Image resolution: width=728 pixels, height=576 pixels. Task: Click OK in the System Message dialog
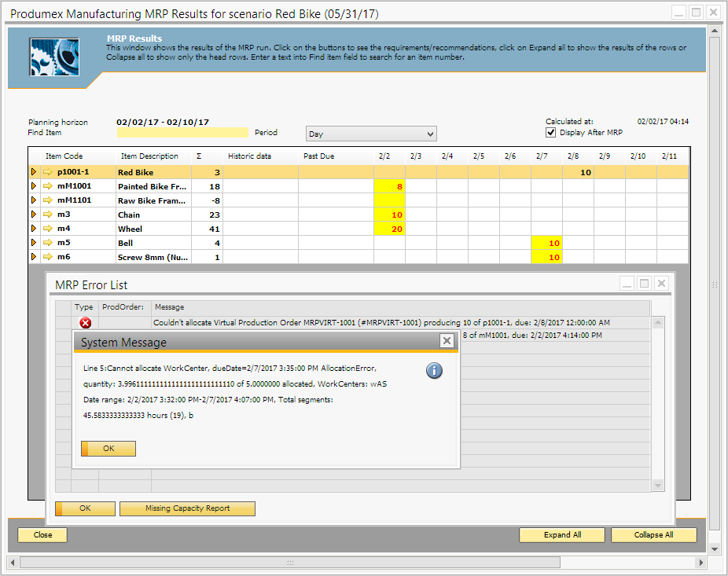tap(108, 449)
